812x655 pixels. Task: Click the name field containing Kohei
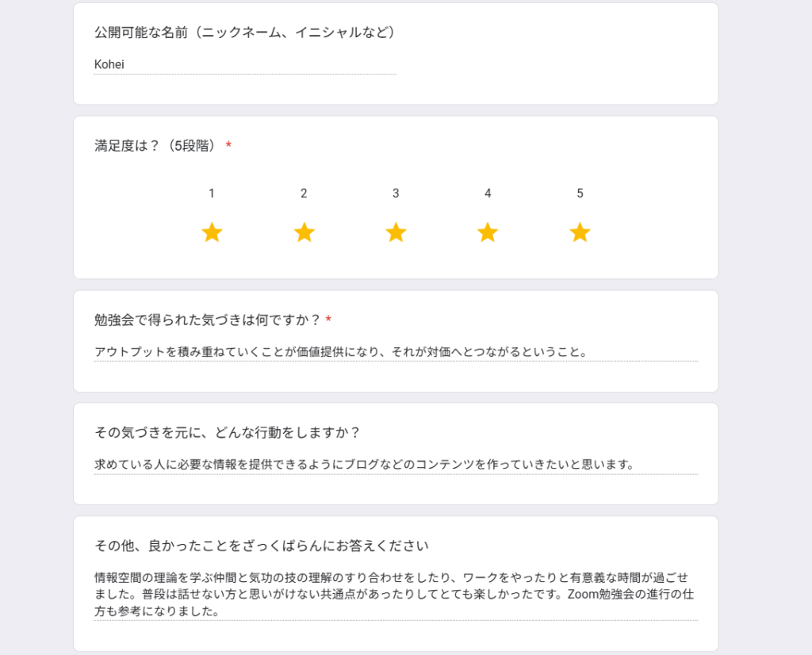click(x=245, y=65)
